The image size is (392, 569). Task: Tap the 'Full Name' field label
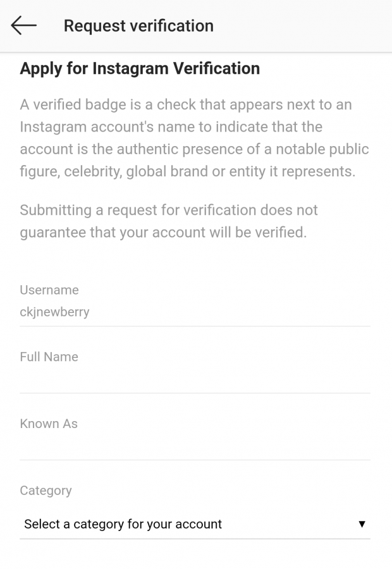click(x=49, y=357)
